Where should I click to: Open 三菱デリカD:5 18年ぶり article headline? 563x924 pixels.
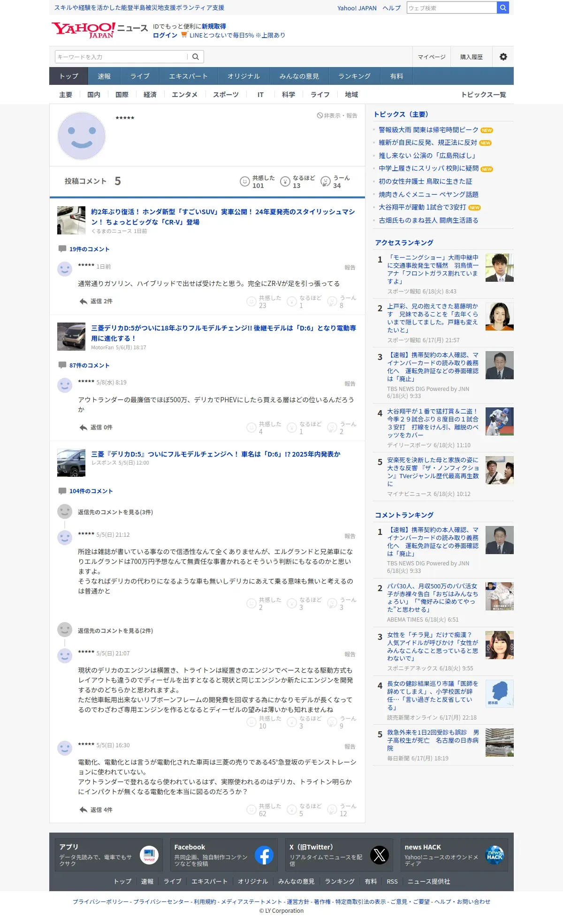point(223,333)
